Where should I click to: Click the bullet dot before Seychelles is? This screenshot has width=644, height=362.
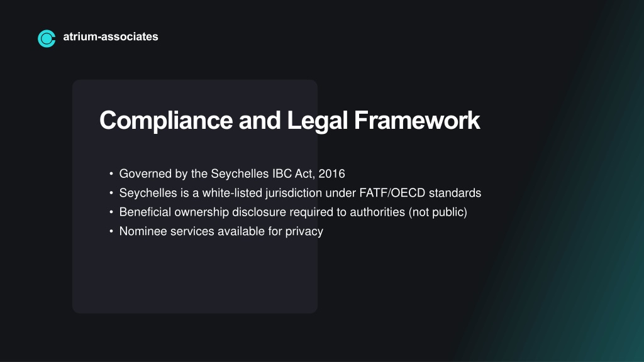[111, 193]
